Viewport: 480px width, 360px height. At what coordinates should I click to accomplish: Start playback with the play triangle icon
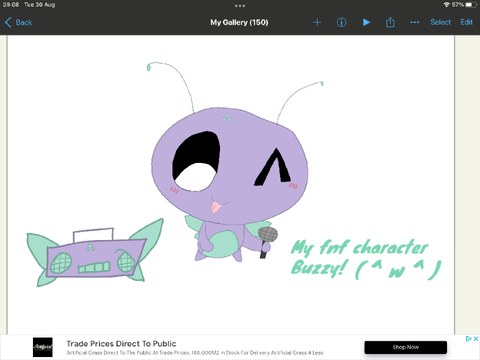tap(366, 22)
